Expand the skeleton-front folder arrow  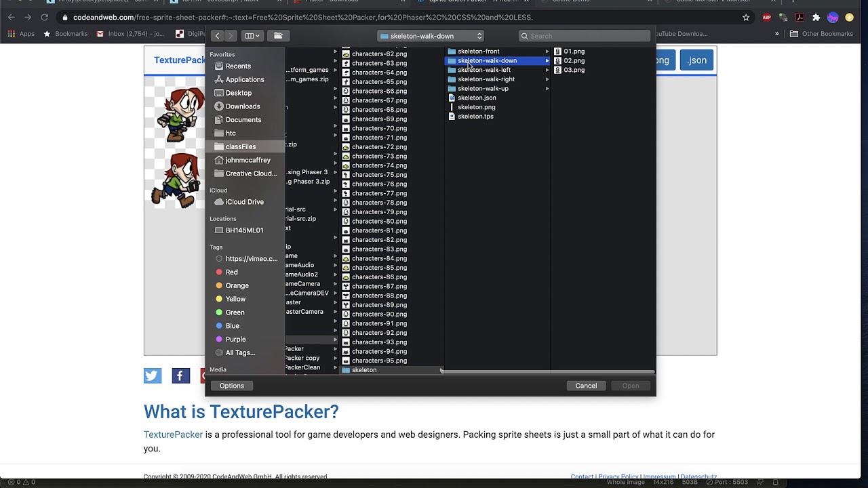[x=547, y=52]
